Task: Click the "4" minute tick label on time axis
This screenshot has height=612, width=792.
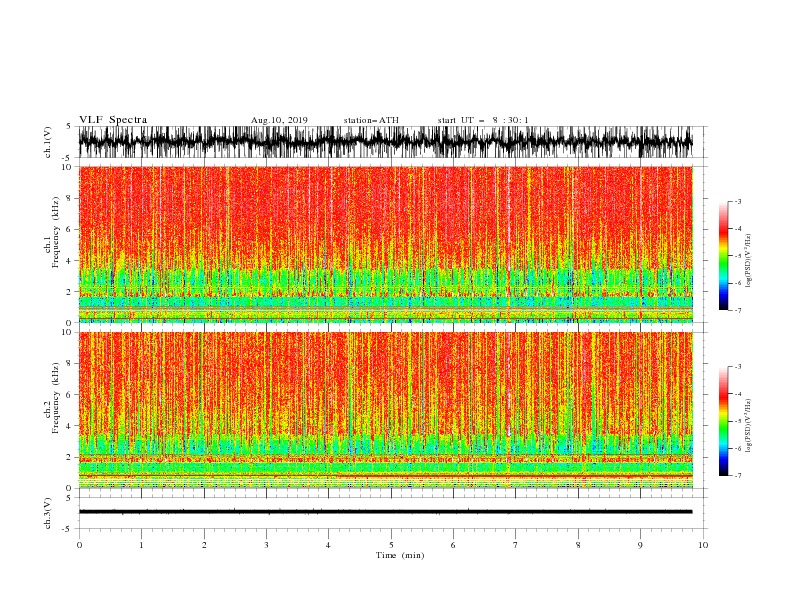Action: (328, 545)
